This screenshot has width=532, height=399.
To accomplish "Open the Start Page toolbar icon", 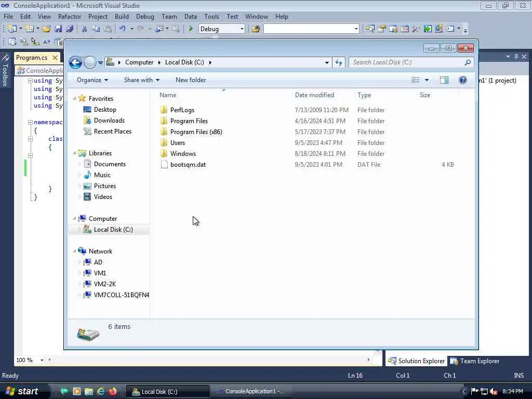I will [x=404, y=29].
